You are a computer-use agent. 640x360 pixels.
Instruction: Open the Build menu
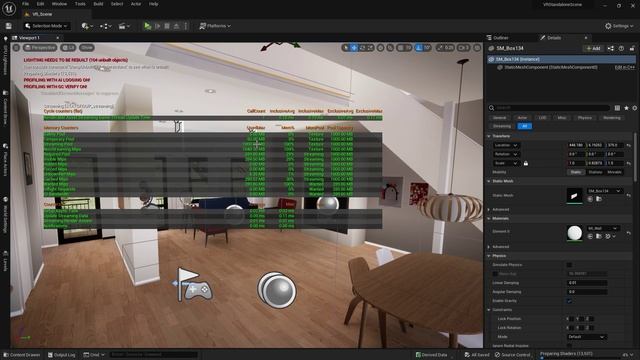tap(98, 4)
